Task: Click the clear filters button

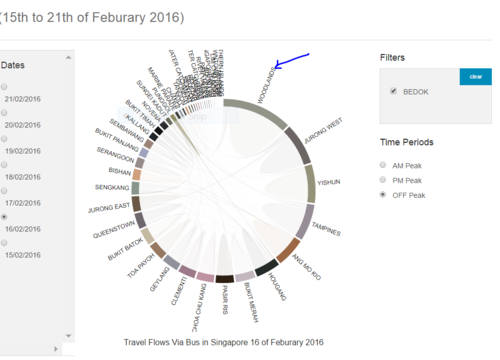Action: coord(475,77)
